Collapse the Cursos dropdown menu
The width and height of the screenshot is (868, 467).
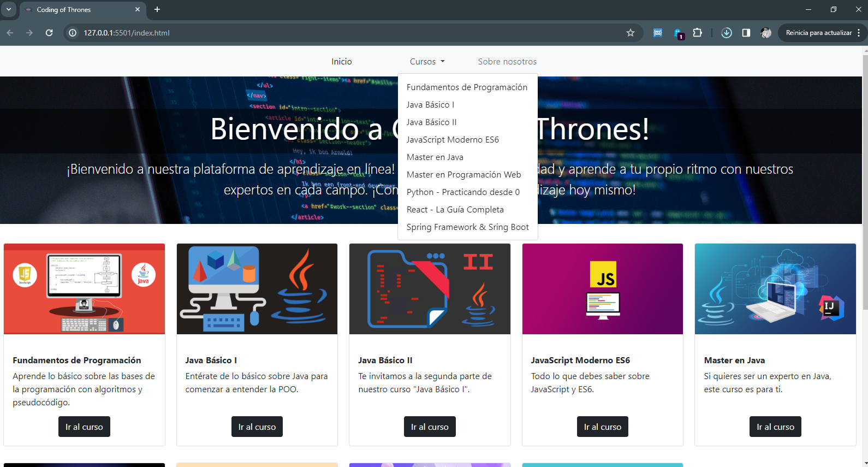point(427,62)
